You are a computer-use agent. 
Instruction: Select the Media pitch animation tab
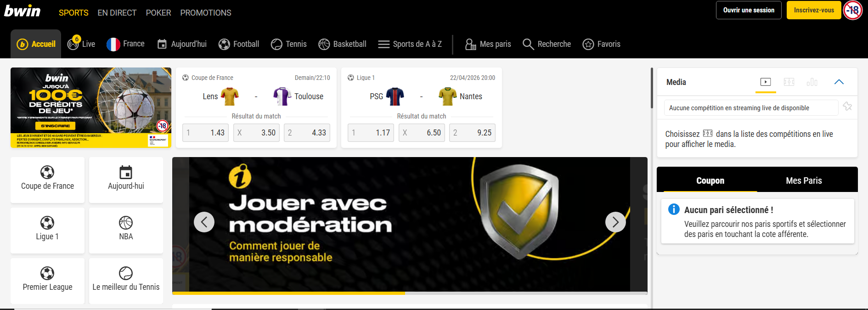789,82
